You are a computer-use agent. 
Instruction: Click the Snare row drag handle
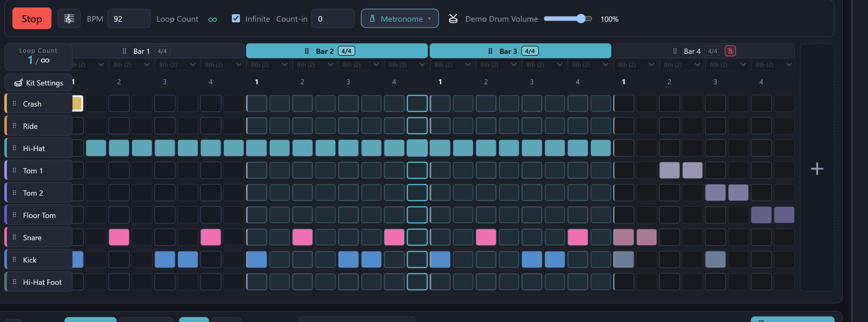14,237
